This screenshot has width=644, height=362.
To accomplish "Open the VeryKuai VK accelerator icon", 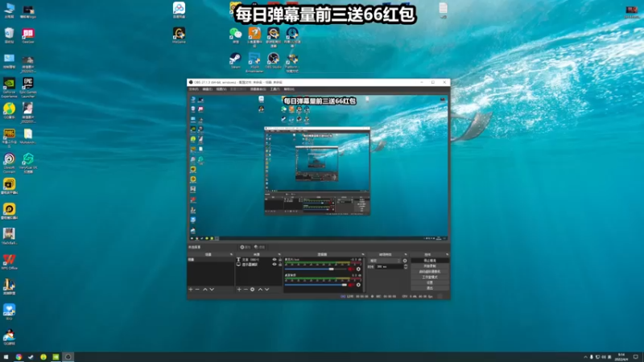I will 28,163.
